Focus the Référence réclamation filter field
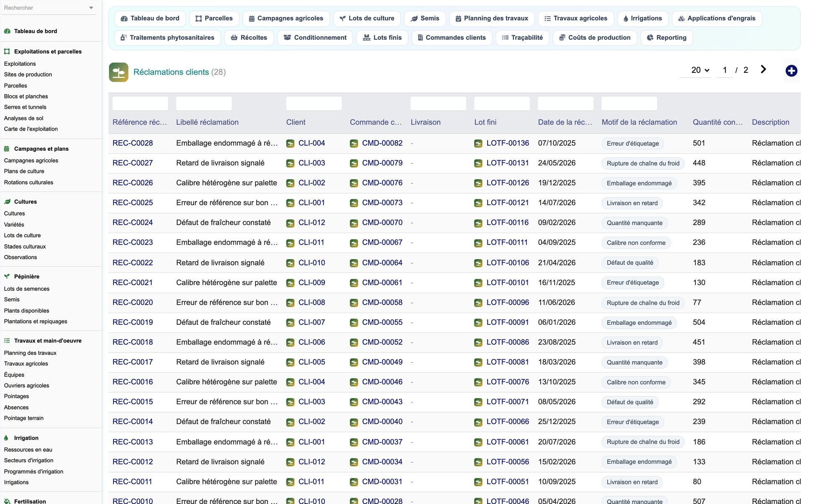The image size is (815, 504). pyautogui.click(x=140, y=103)
